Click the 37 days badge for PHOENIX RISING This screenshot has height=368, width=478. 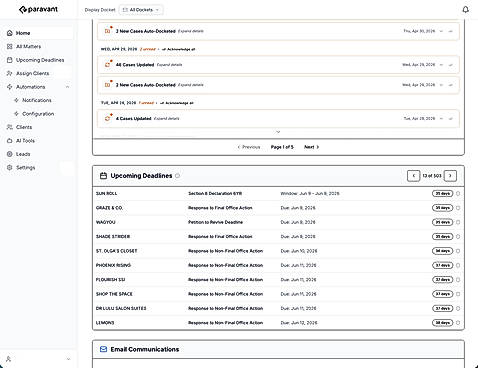pyautogui.click(x=442, y=265)
